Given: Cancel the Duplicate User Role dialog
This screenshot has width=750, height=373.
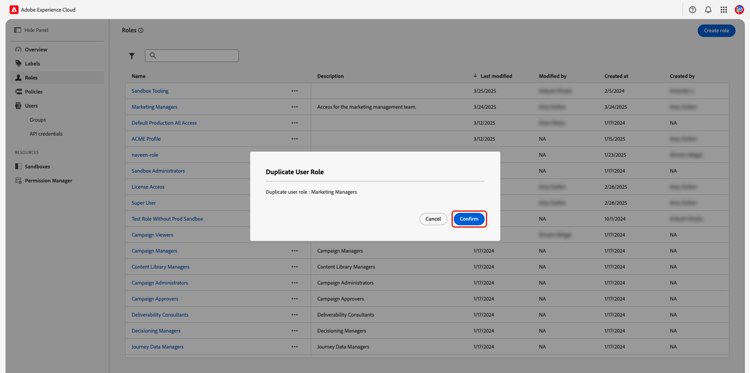Looking at the screenshot, I should click(433, 219).
